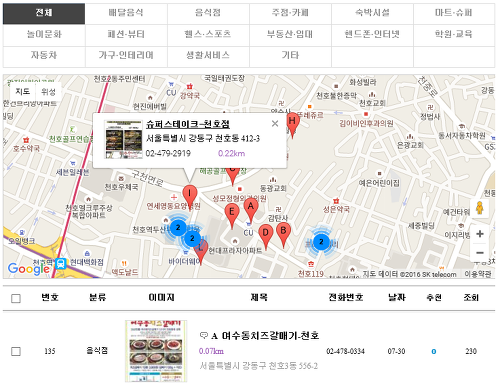Click map marker E

pos(232,216)
